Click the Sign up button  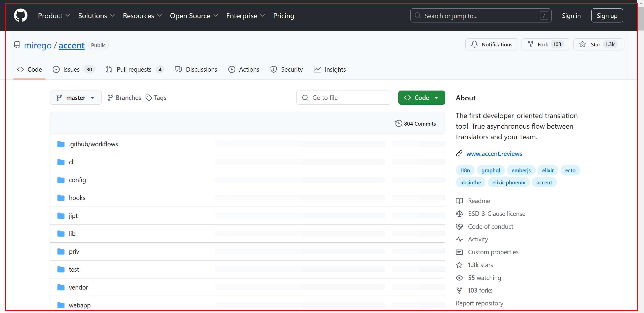607,16
